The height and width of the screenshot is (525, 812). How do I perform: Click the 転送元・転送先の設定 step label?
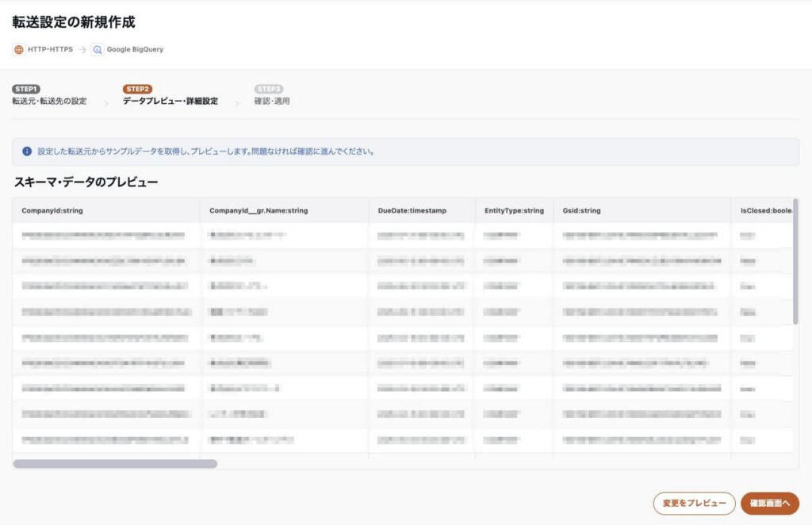click(49, 102)
